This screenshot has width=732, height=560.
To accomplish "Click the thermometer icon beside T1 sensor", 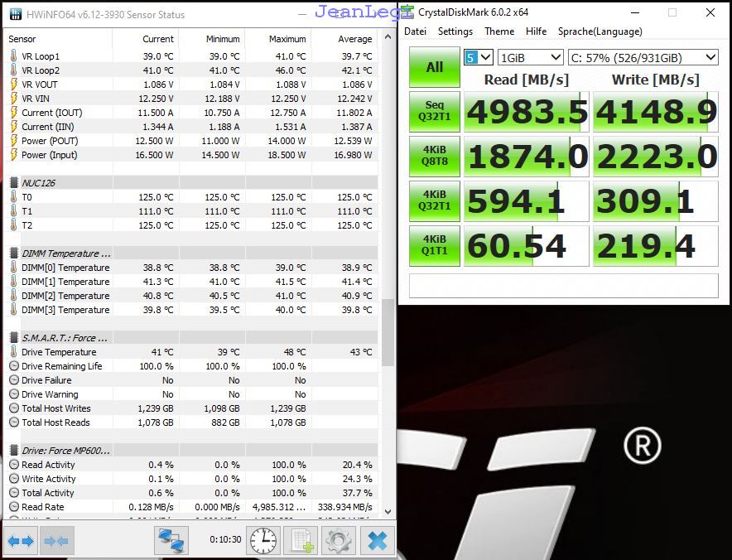I will (13, 211).
